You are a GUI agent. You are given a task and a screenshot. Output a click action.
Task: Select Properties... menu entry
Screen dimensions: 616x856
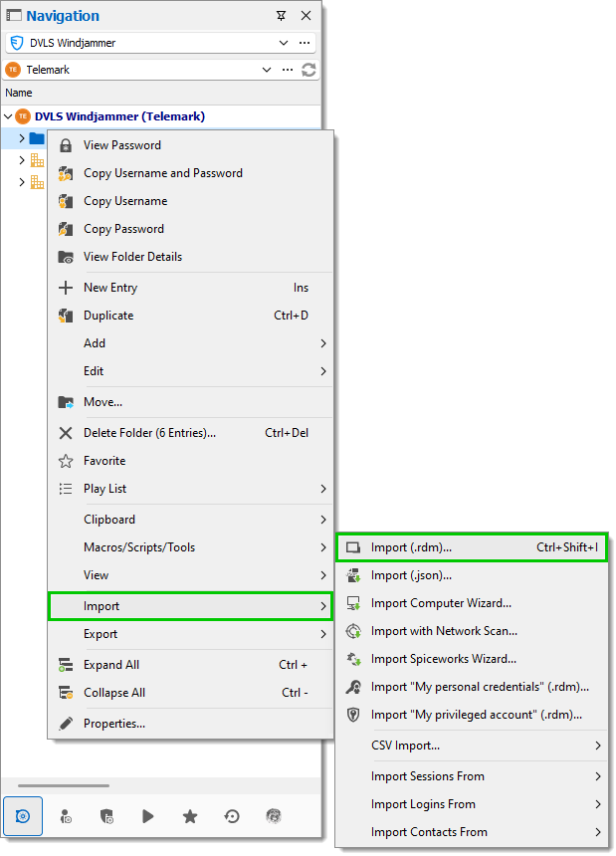(x=190, y=724)
